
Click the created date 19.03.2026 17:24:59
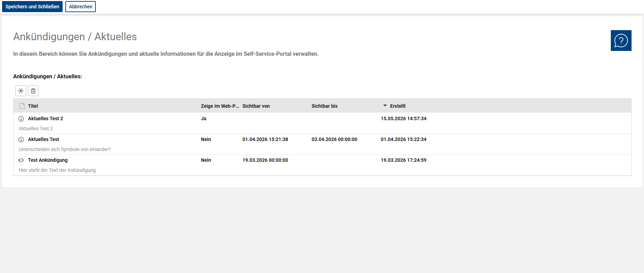tap(404, 160)
